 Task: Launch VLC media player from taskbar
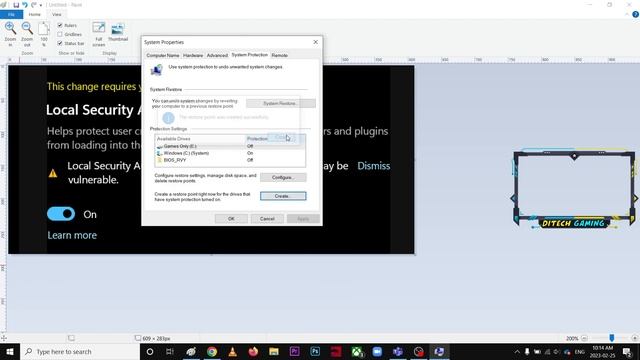pos(233,351)
